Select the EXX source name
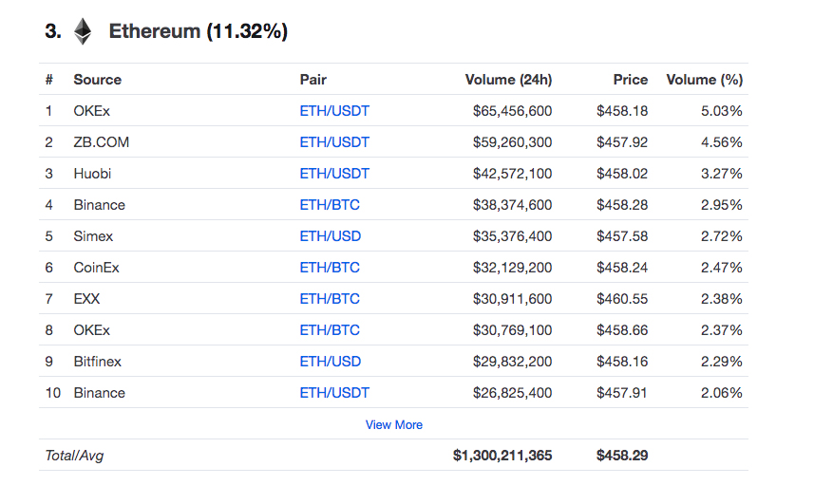The height and width of the screenshot is (504, 833). coord(86,299)
